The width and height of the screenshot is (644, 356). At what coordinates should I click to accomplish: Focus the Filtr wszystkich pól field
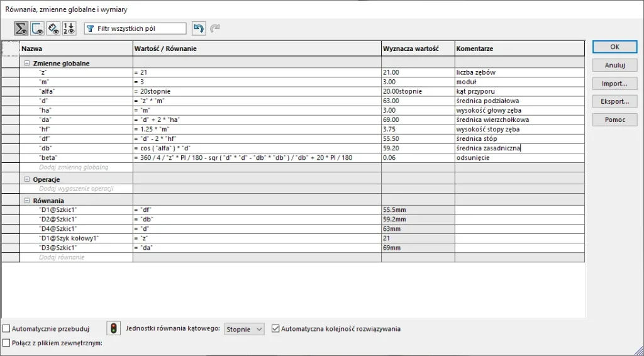click(135, 29)
